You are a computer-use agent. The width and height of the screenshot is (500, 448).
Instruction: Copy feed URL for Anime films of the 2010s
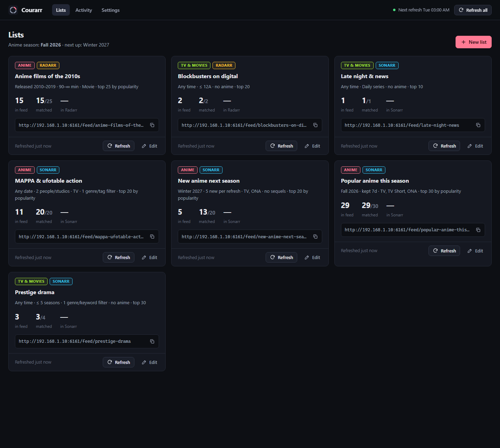pyautogui.click(x=152, y=125)
